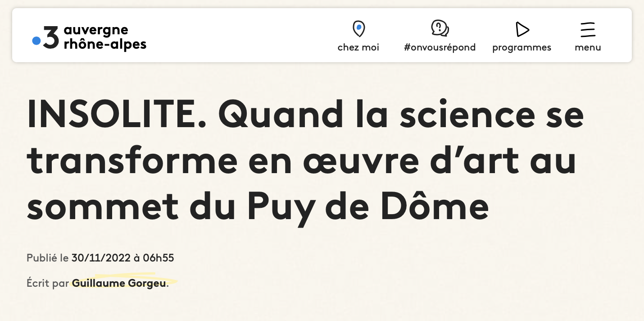Open author Guillaume Gorgeu's profile link
The height and width of the screenshot is (321, 644).
119,284
